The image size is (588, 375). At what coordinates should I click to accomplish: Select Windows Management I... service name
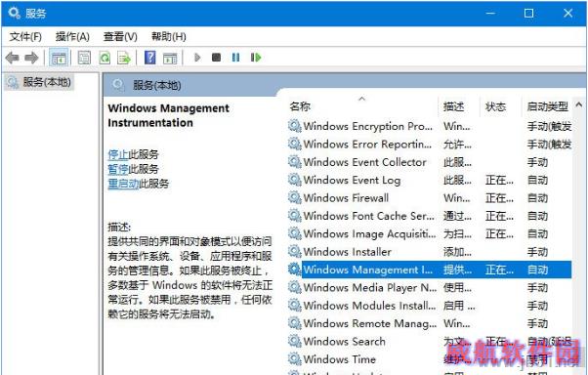click(x=368, y=270)
